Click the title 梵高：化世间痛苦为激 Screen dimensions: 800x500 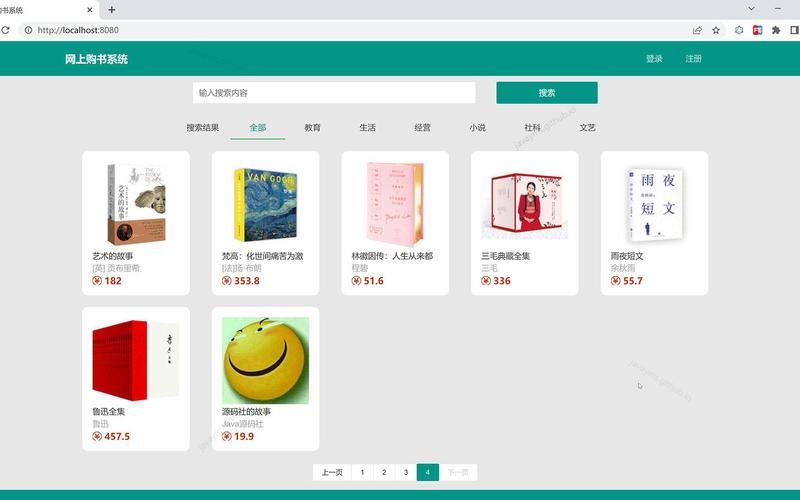[263, 256]
